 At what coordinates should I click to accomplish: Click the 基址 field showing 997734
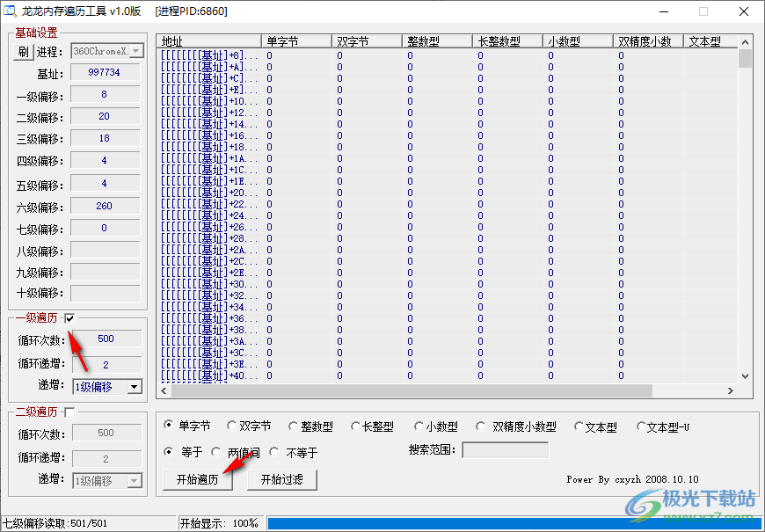[x=105, y=72]
